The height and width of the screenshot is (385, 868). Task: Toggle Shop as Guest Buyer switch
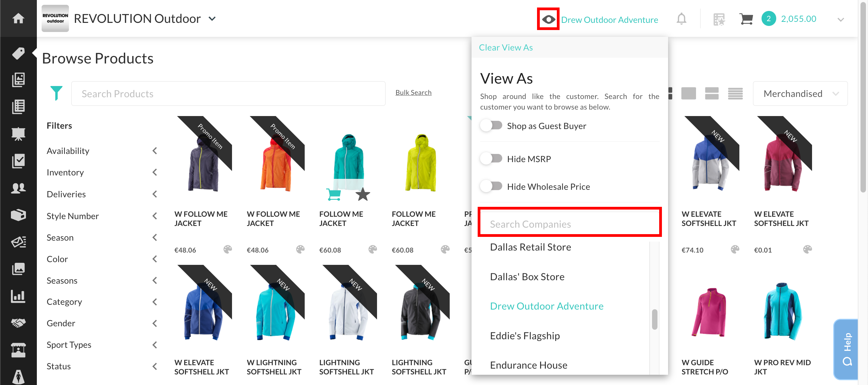(x=491, y=126)
